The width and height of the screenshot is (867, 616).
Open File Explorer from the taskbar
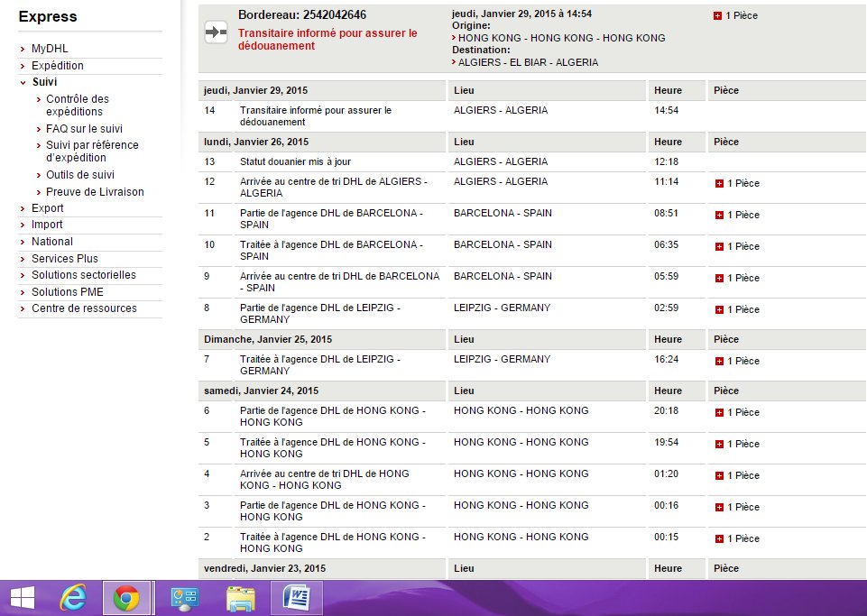pyautogui.click(x=241, y=598)
